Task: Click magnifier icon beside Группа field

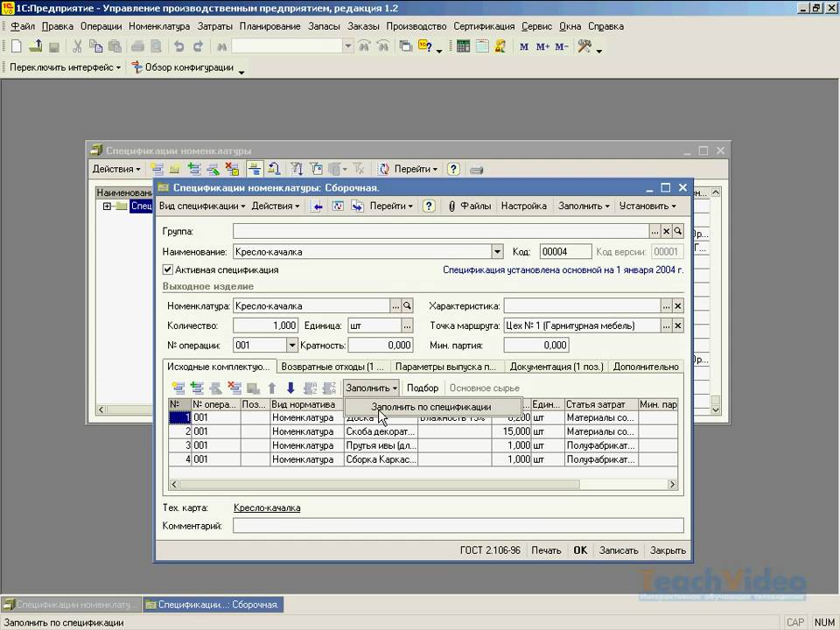Action: click(677, 231)
